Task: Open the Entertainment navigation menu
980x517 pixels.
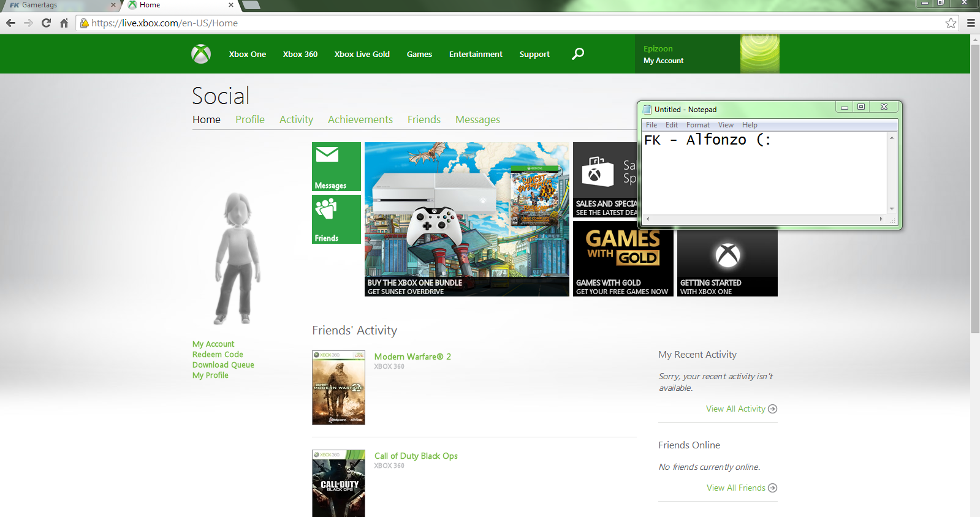Action: tap(476, 54)
